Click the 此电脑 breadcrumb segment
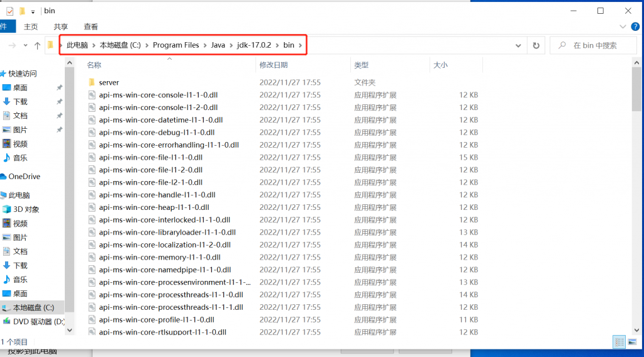The width and height of the screenshot is (644, 357). tap(77, 45)
